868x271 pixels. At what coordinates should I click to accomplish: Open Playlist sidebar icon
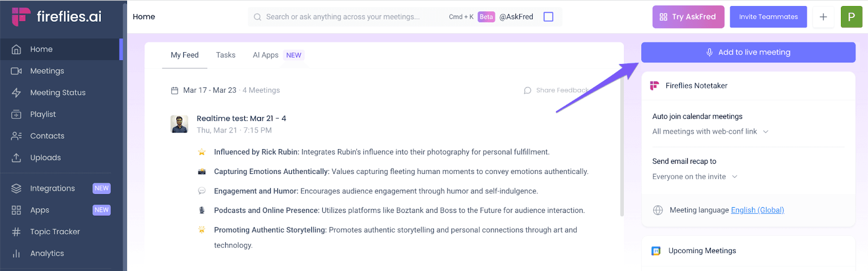(16, 114)
